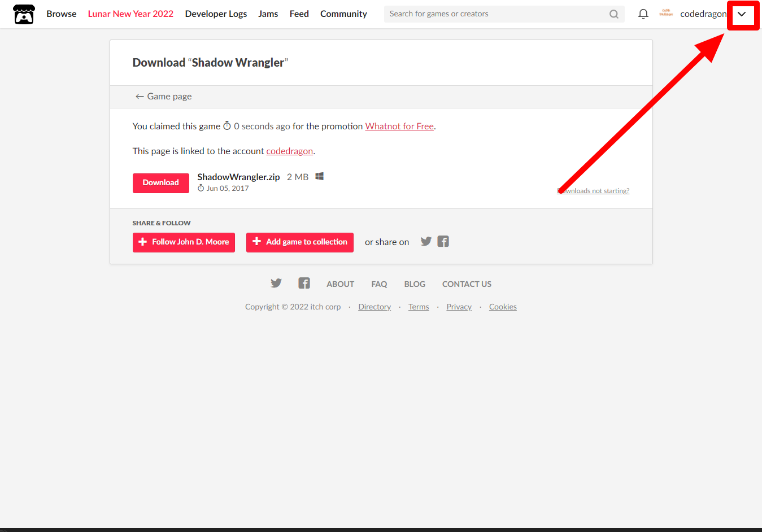Image resolution: width=762 pixels, height=532 pixels.
Task: Click Copyright 2022 itch corp text
Action: point(293,307)
